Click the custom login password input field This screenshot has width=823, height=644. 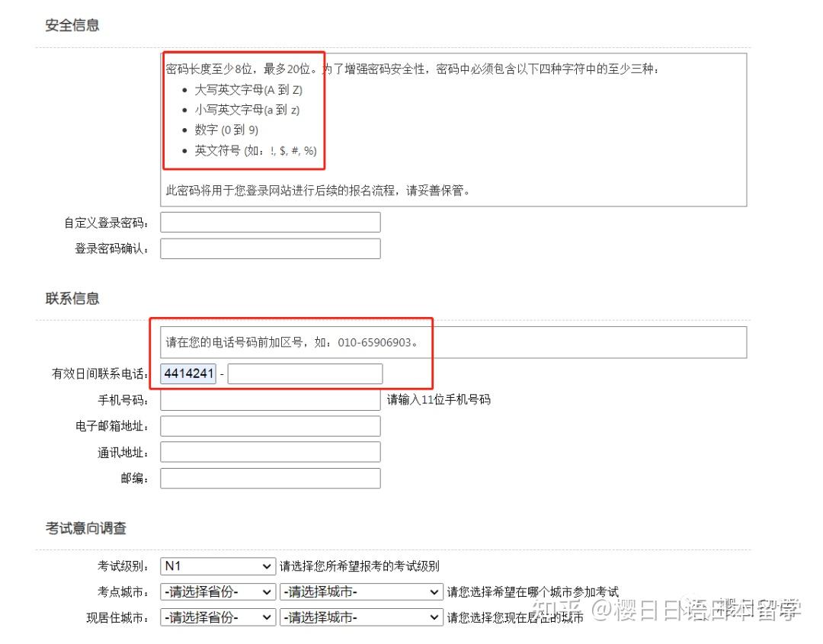(270, 222)
